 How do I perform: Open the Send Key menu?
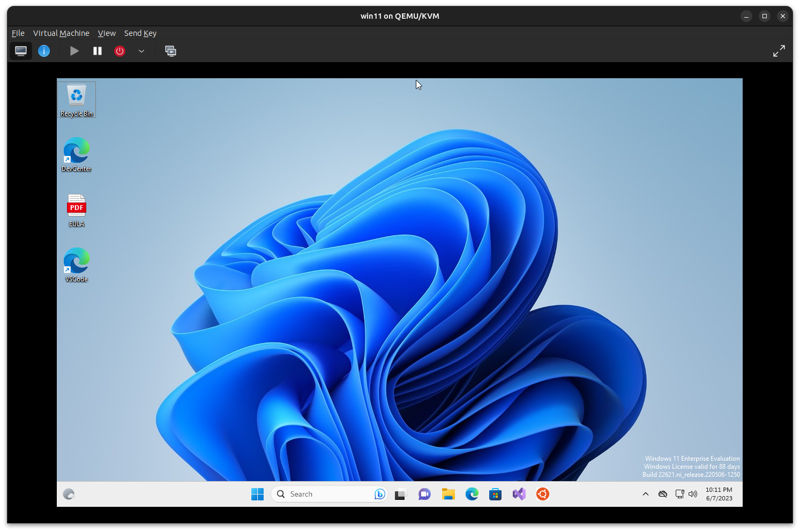coord(140,33)
